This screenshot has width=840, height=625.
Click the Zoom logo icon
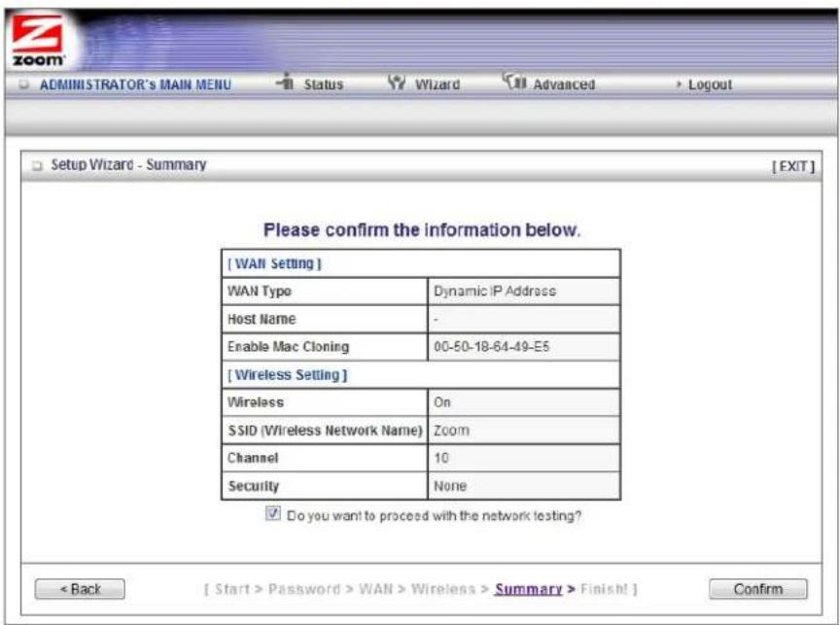click(38, 41)
